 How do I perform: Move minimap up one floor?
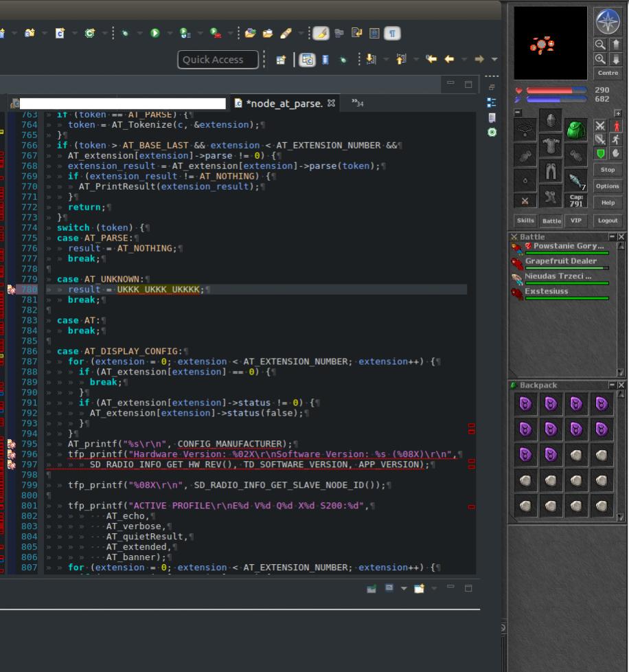(x=615, y=45)
